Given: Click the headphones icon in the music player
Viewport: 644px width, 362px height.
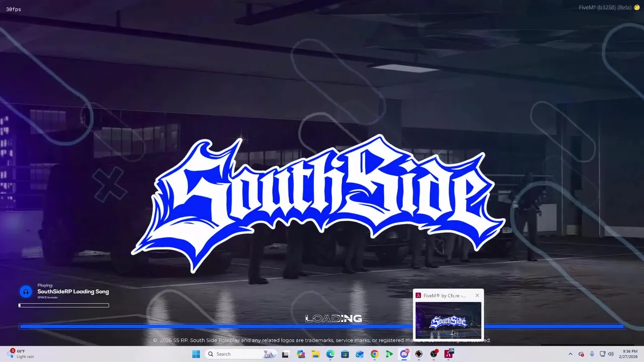Looking at the screenshot, I should 26,292.
